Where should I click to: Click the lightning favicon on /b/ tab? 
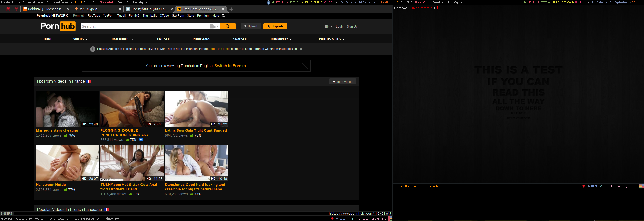pos(77,9)
